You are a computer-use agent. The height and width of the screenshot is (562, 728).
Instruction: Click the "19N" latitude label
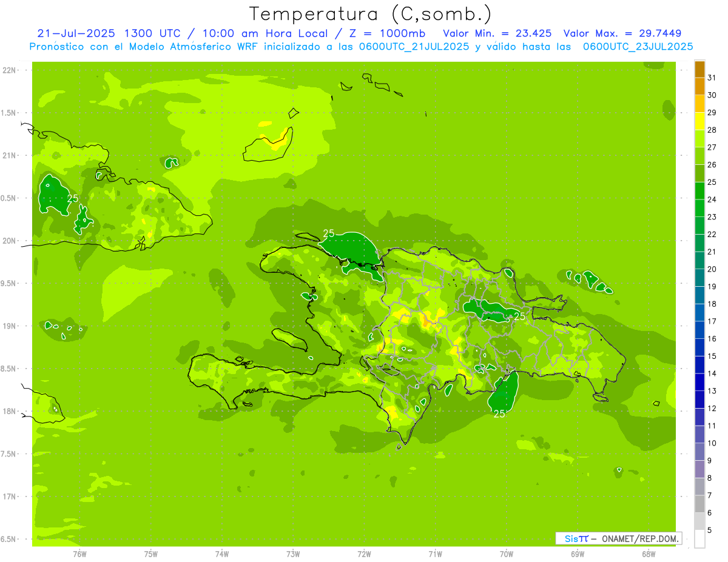pyautogui.click(x=9, y=326)
